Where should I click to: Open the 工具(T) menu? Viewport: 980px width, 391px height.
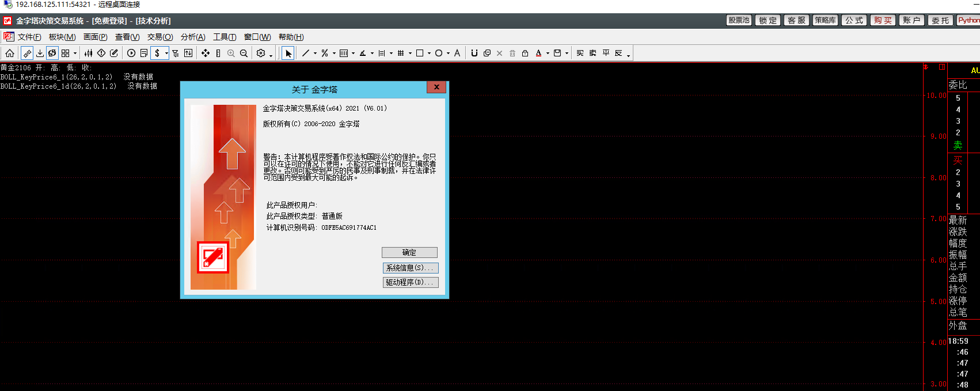coord(225,37)
